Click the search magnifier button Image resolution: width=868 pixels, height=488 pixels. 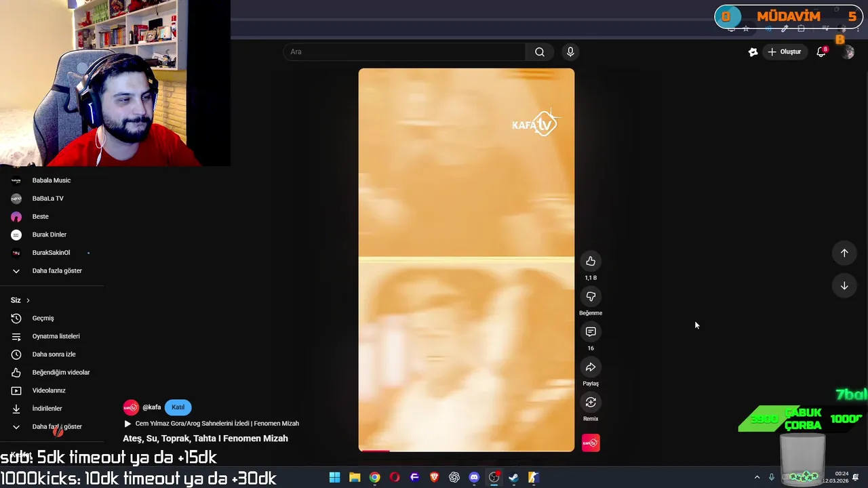pos(540,52)
